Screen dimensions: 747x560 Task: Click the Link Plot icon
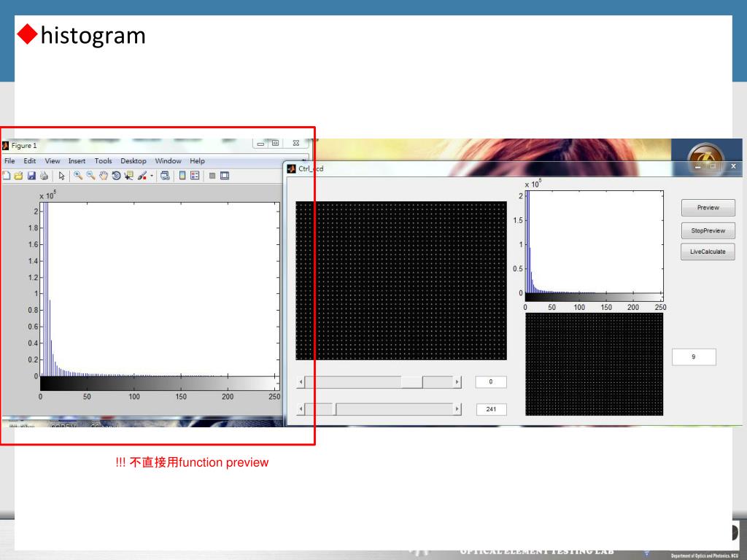coord(165,176)
